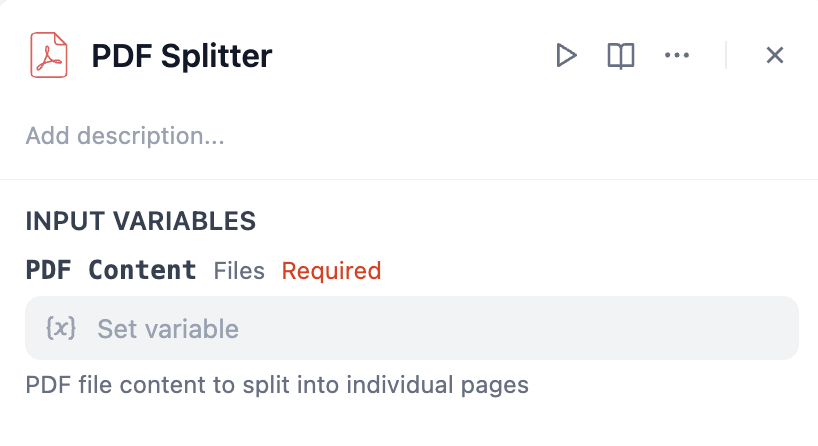Click the INPUT VARIABLES section heading
The image size is (818, 446).
point(140,221)
